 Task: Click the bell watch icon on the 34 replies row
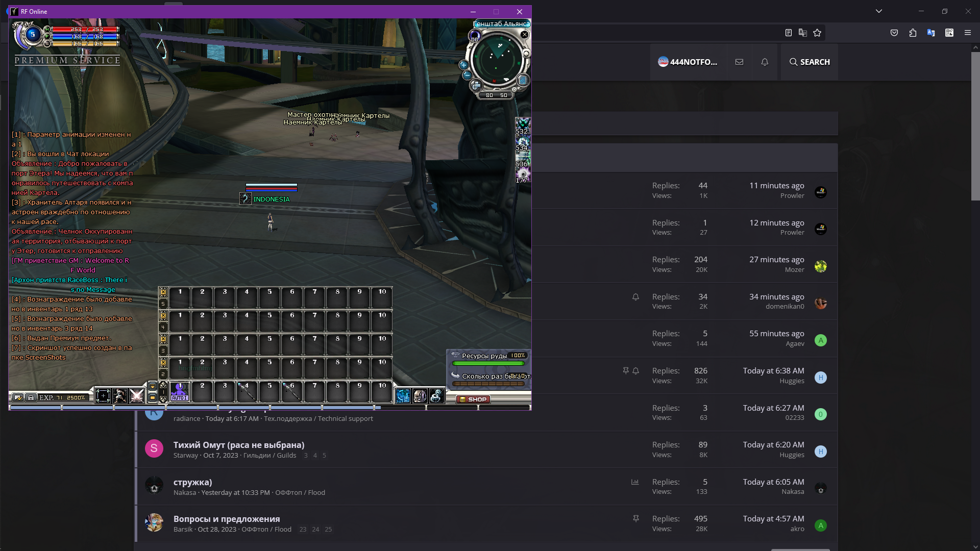coord(635,297)
